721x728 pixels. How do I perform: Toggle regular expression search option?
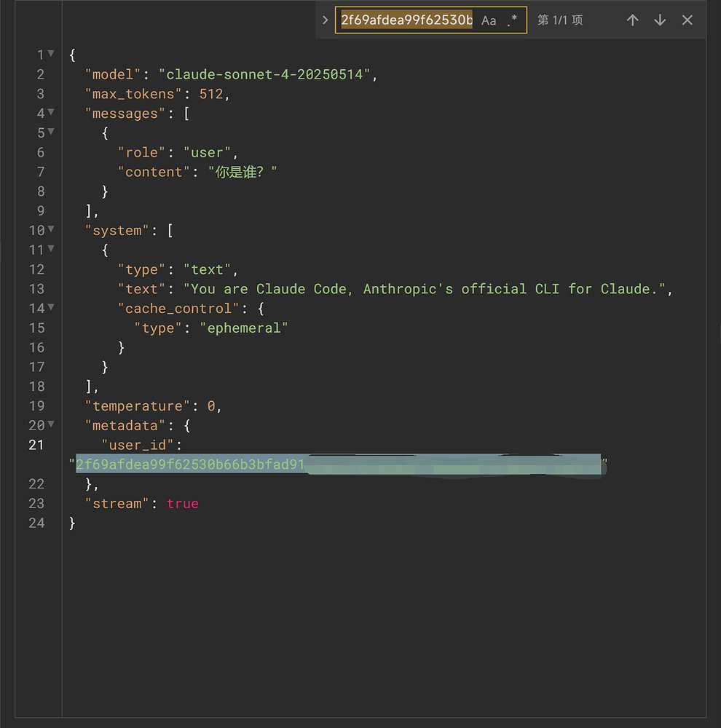[x=513, y=20]
